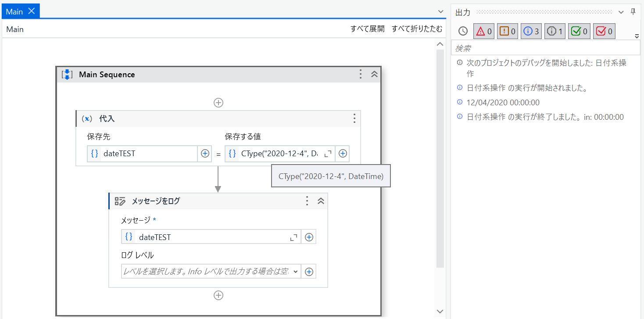
Task: Click the 出力 panel title
Action: click(x=463, y=12)
